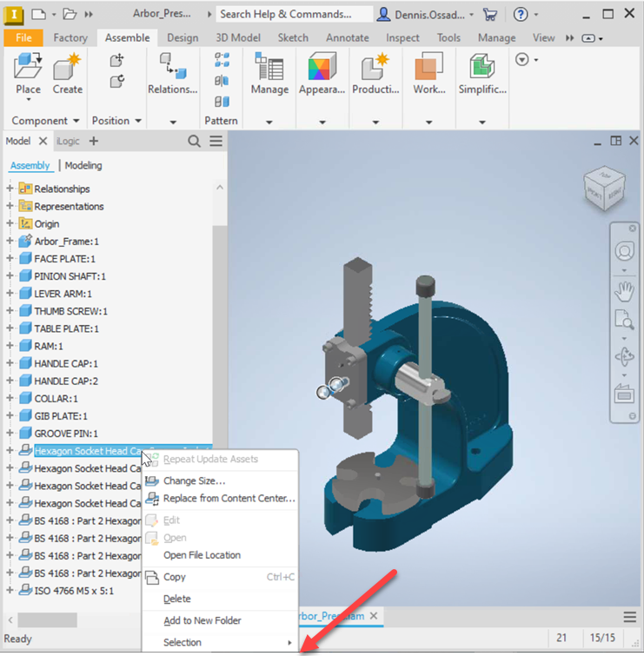Select LEVER ARM:1 in the browser
The height and width of the screenshot is (656, 644).
63,294
